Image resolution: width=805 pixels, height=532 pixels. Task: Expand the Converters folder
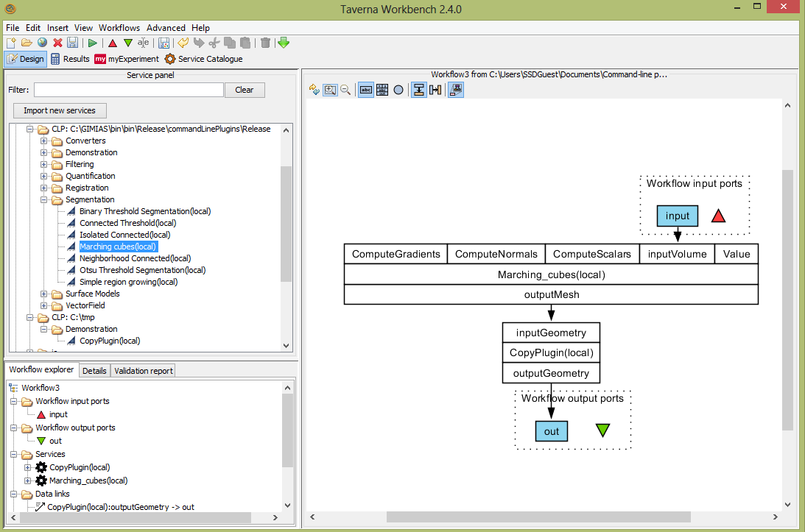(44, 141)
